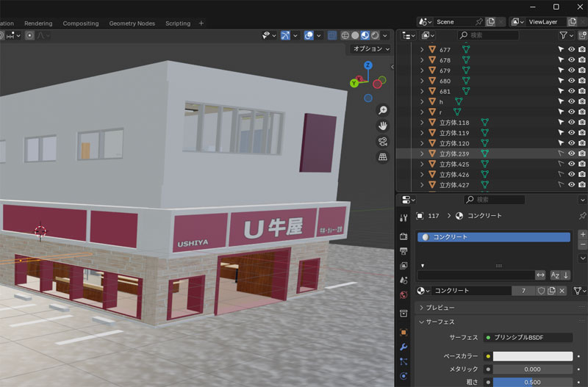Switch to Scripting workspace tab
588x387 pixels.
click(178, 23)
